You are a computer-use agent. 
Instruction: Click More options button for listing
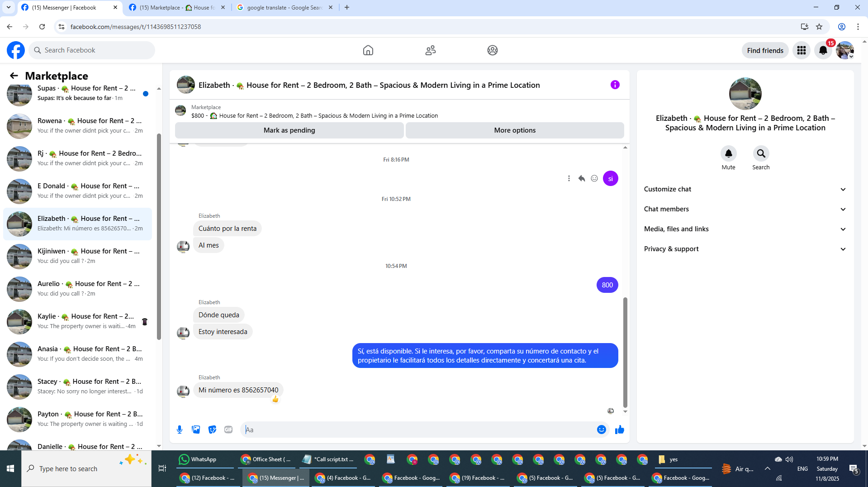(515, 130)
